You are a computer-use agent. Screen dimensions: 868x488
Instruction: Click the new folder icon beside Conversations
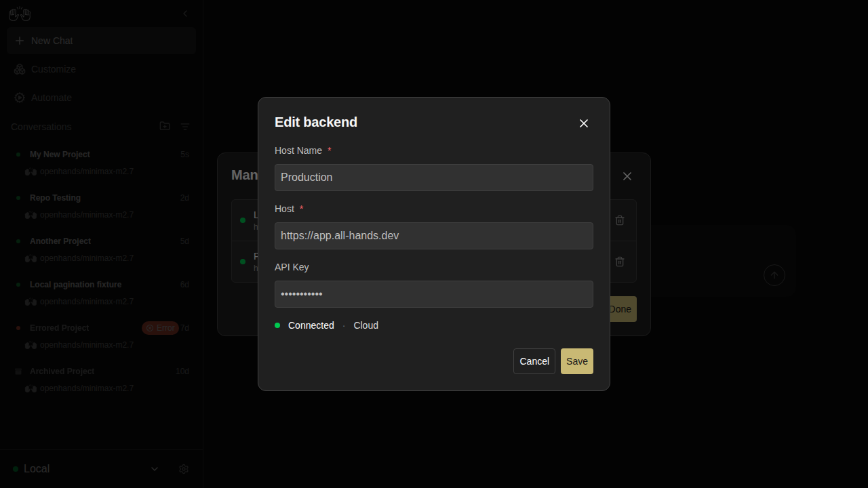[165, 126]
